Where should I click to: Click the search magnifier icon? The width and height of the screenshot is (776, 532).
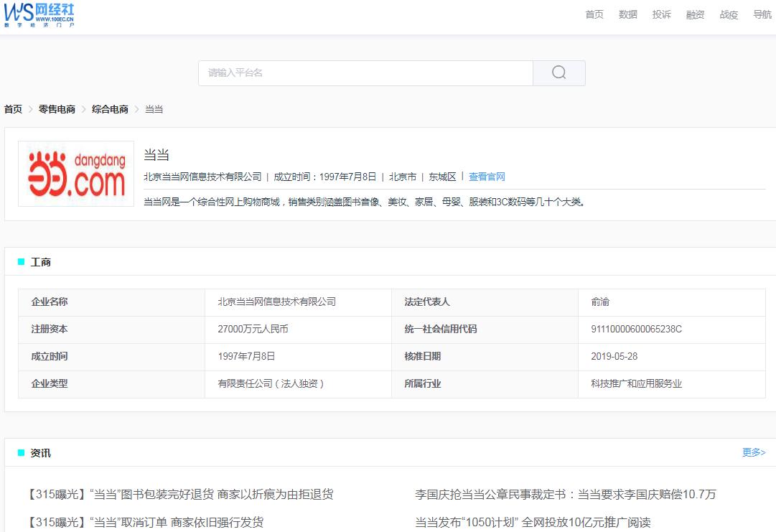(558, 73)
